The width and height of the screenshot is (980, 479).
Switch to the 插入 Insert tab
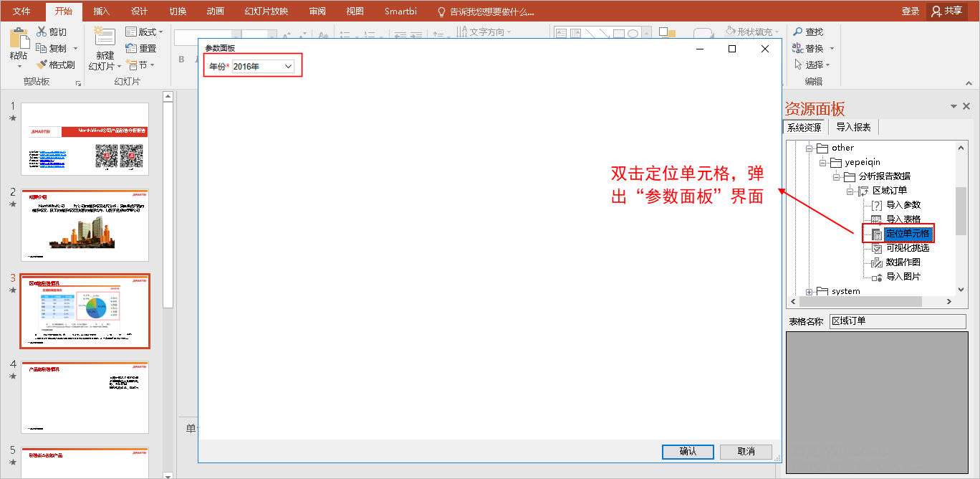102,11
